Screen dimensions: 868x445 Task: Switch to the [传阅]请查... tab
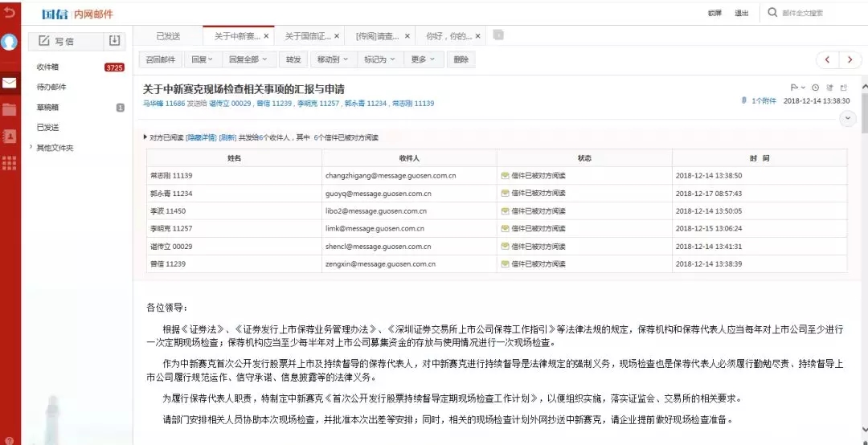click(x=378, y=36)
